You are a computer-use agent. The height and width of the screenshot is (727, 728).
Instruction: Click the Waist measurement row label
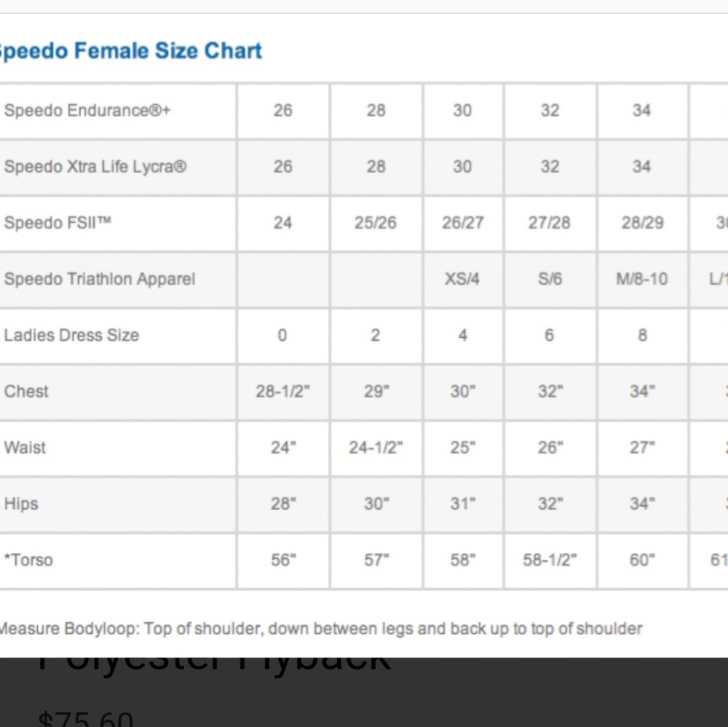click(x=25, y=447)
